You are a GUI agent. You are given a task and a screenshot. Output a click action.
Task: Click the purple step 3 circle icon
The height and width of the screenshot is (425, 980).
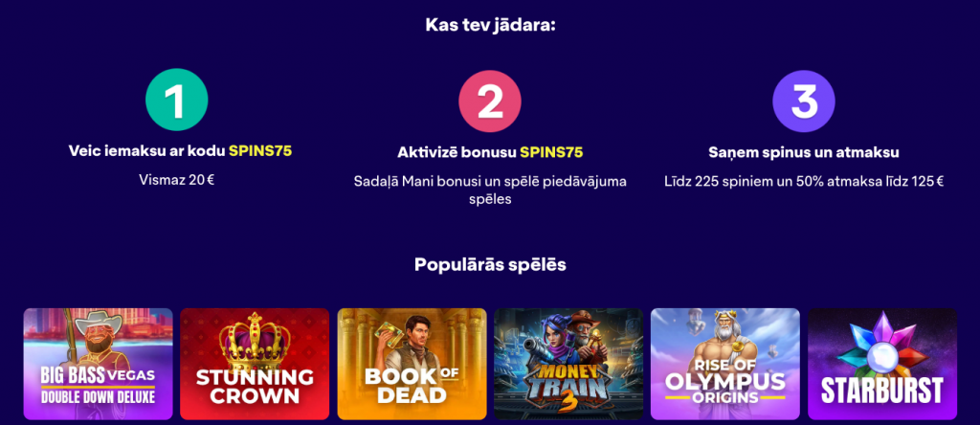coord(804,101)
